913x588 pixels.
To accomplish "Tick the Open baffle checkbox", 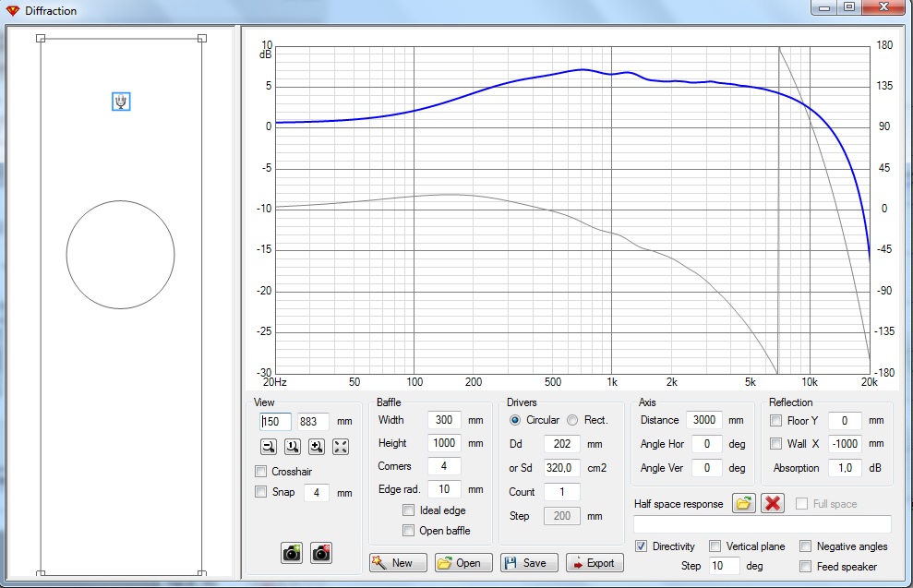I will click(x=409, y=531).
